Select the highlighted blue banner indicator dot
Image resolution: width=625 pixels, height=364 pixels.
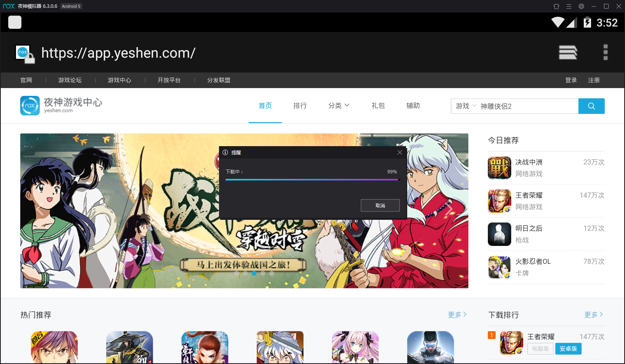click(x=254, y=273)
